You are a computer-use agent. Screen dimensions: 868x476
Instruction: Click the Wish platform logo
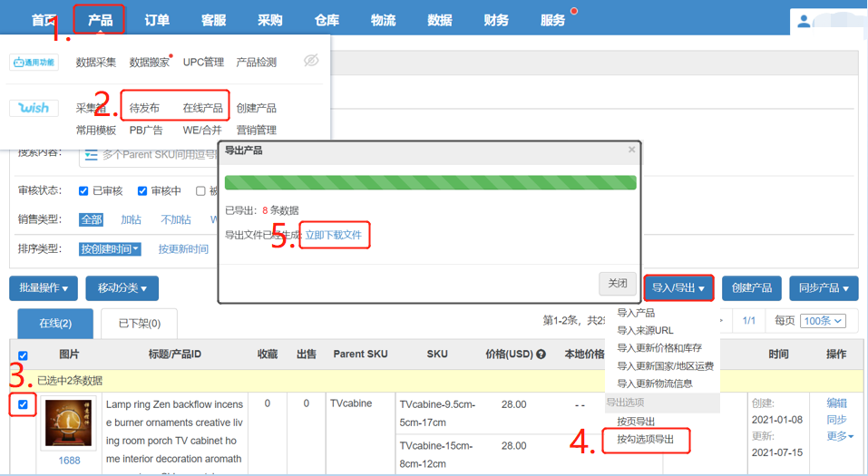click(34, 108)
